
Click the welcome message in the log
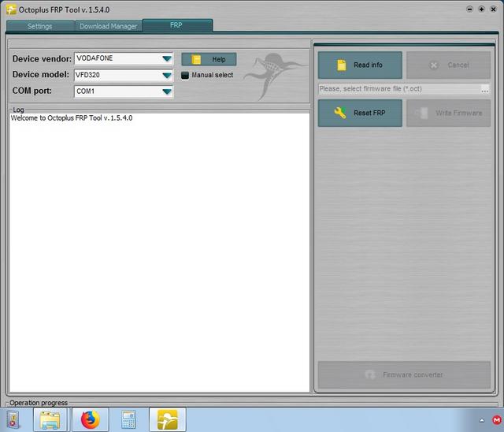click(x=72, y=118)
